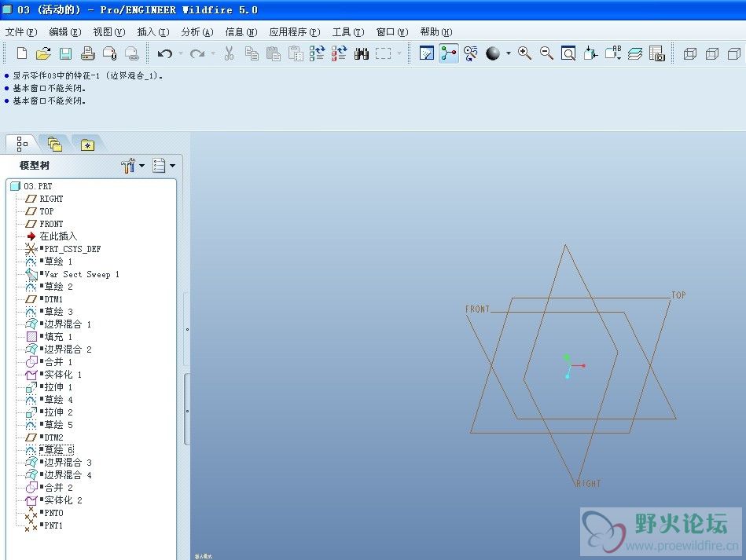
Task: Open an existing file via folder icon
Action: 43,53
